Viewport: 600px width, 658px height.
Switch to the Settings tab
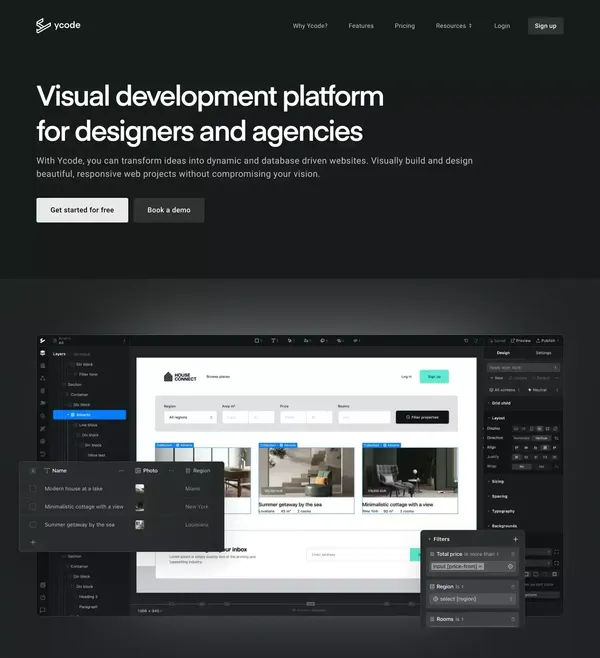[x=543, y=353]
